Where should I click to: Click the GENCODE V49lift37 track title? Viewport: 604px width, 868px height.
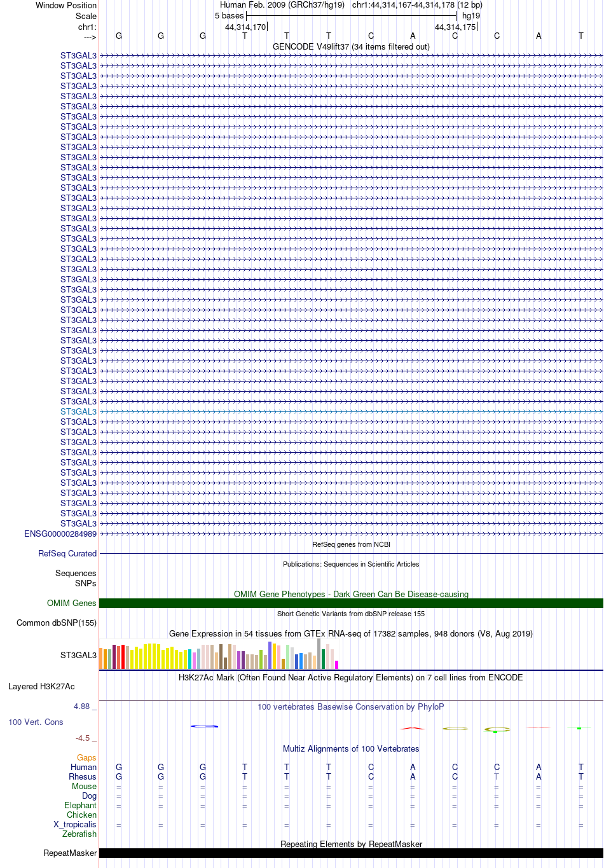(x=351, y=46)
